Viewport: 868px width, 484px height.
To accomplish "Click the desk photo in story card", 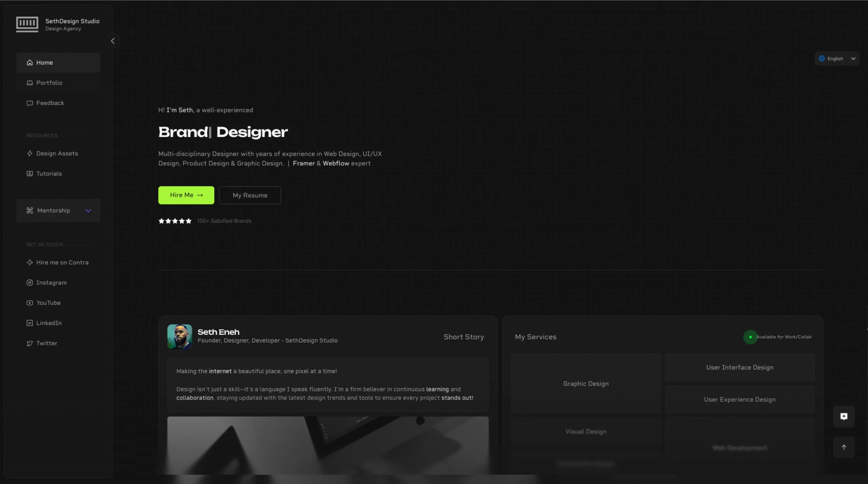I will (328, 445).
